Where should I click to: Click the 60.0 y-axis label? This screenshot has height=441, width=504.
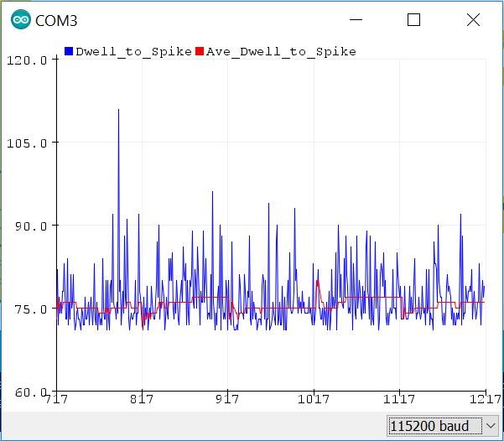tap(30, 392)
